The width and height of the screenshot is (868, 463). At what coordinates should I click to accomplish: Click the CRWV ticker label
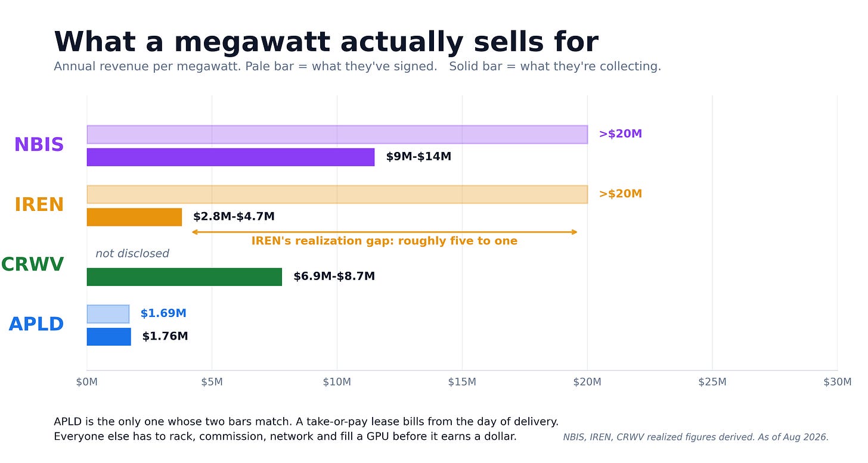pyautogui.click(x=32, y=265)
